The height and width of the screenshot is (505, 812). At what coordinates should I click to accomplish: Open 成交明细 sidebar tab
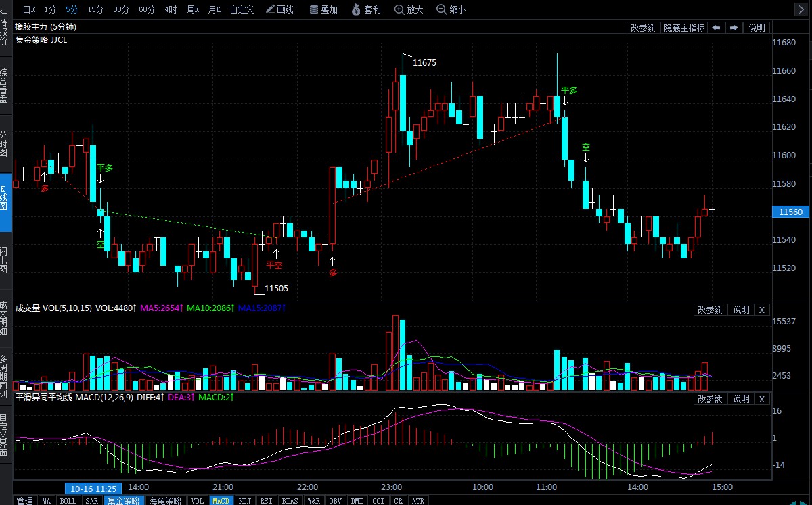tap(4, 318)
